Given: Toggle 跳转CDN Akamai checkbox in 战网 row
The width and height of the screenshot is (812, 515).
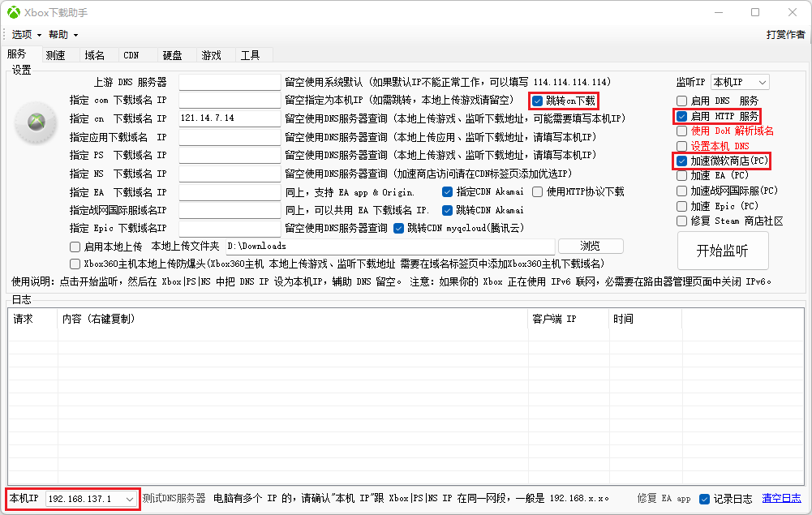Looking at the screenshot, I should point(448,210).
